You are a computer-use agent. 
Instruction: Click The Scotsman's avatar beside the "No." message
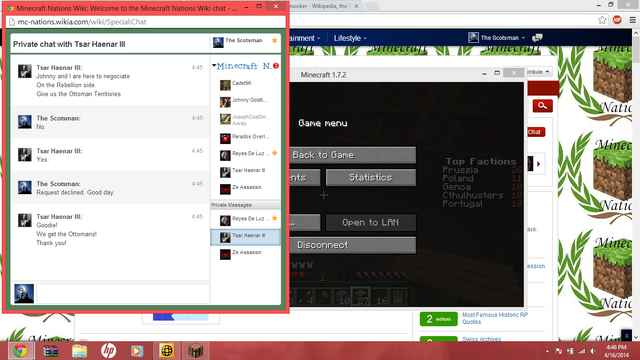24,122
